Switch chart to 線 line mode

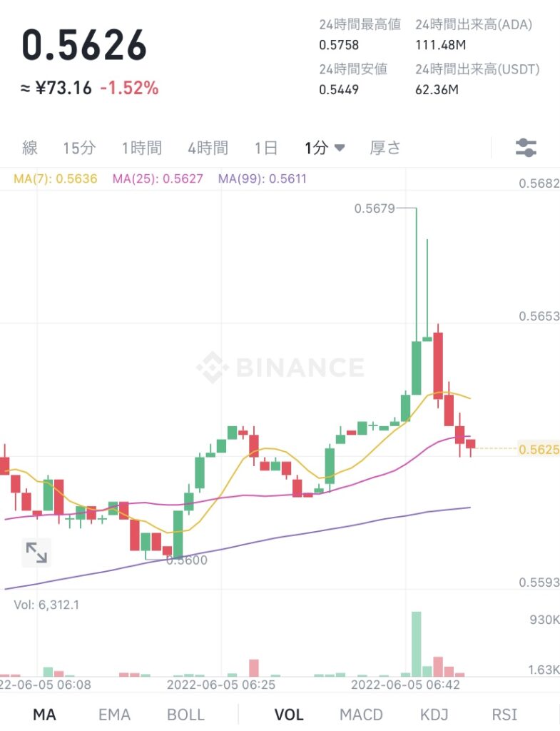tap(29, 148)
